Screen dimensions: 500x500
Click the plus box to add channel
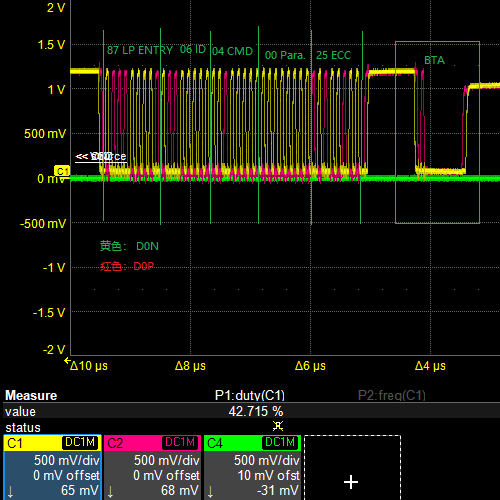point(352,468)
